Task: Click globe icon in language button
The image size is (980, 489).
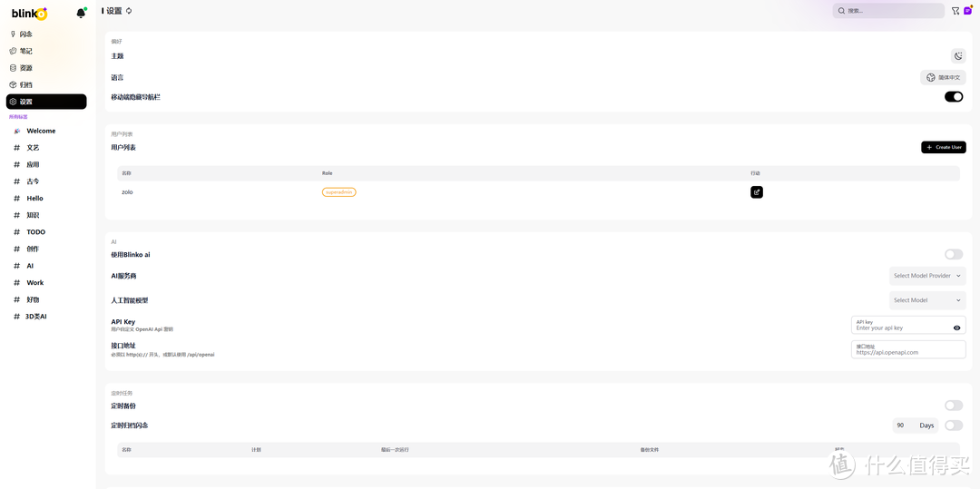Action: (931, 78)
